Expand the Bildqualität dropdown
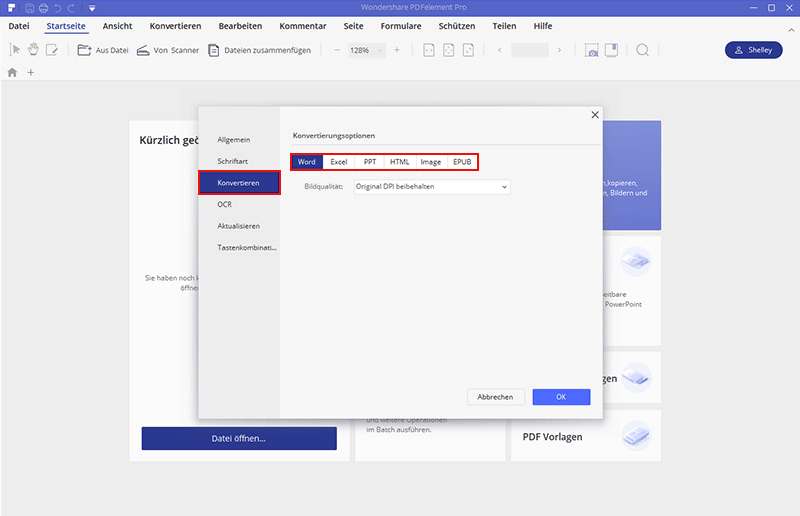Image resolution: width=800 pixels, height=516 pixels. pos(432,186)
